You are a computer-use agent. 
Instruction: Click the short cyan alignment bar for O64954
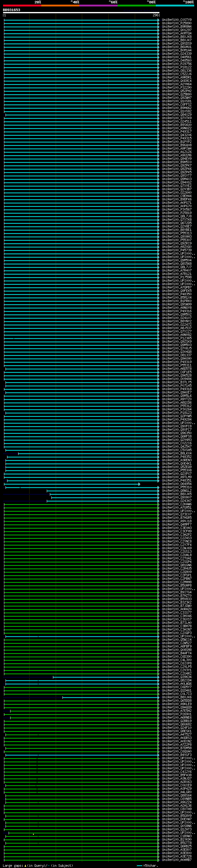pos(72,484)
